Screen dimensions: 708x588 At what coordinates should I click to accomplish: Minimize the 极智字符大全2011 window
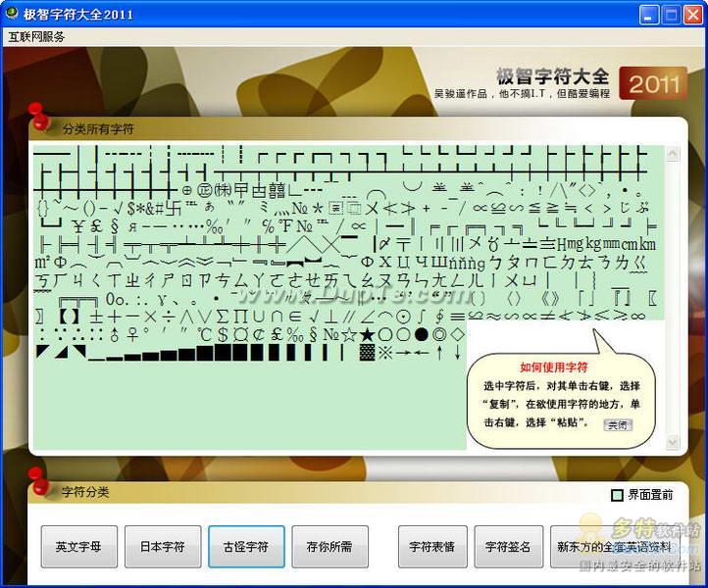[x=649, y=15]
